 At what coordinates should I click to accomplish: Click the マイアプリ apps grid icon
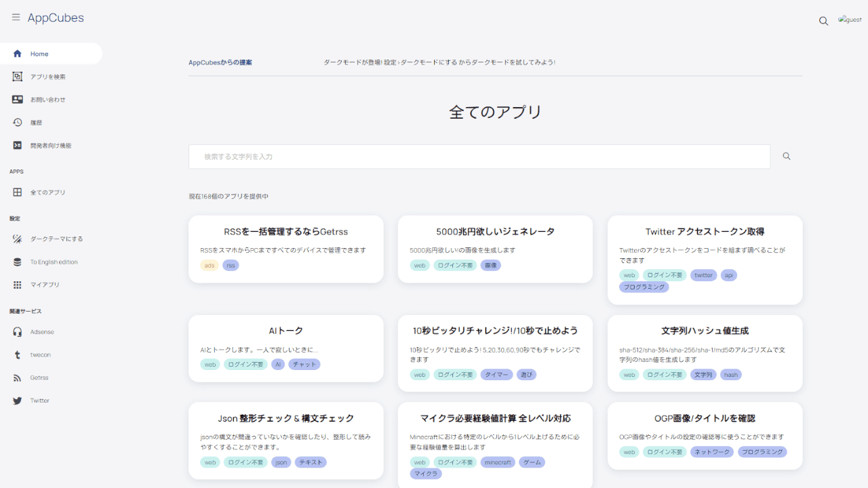[x=18, y=285]
